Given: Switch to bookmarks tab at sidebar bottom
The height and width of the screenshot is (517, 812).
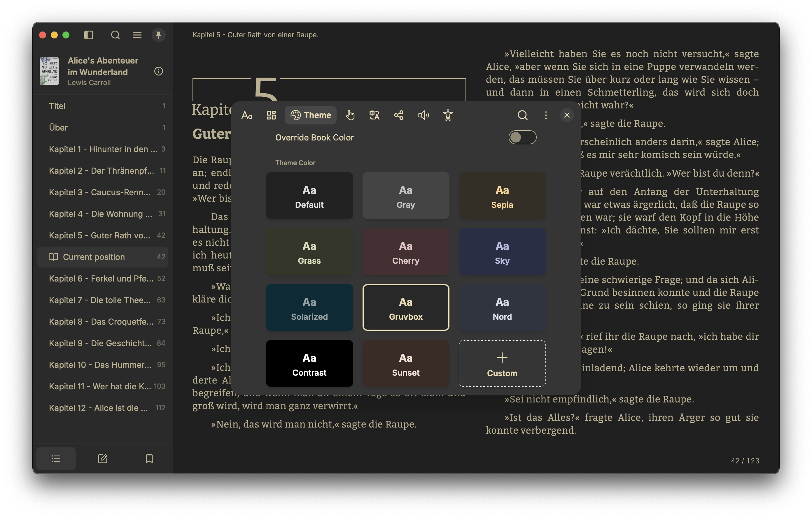Looking at the screenshot, I should (149, 458).
